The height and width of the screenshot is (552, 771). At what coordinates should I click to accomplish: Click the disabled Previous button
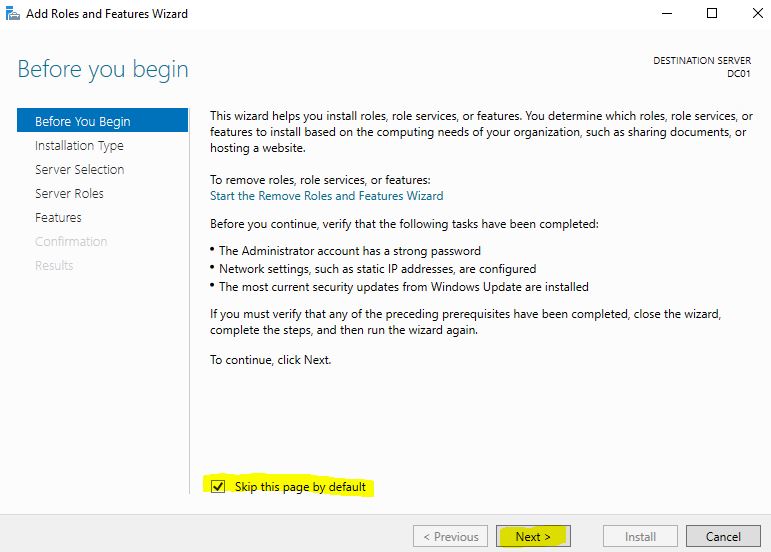(450, 536)
